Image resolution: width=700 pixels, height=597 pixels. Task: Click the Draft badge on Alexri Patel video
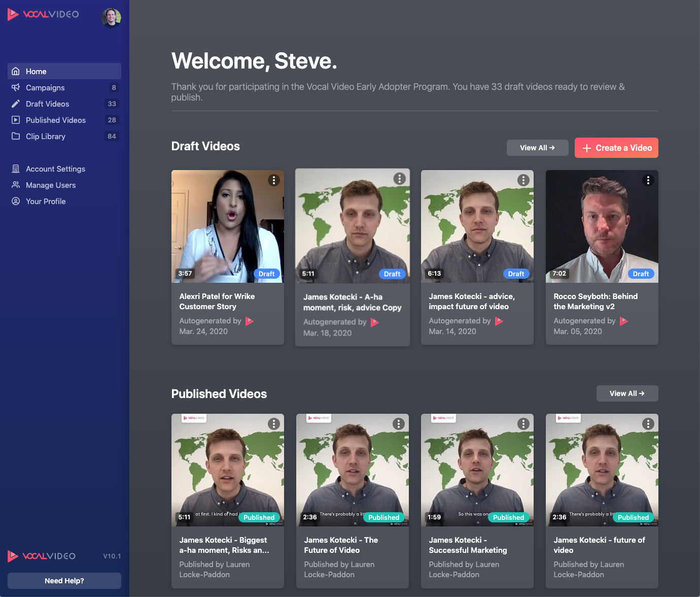[266, 274]
